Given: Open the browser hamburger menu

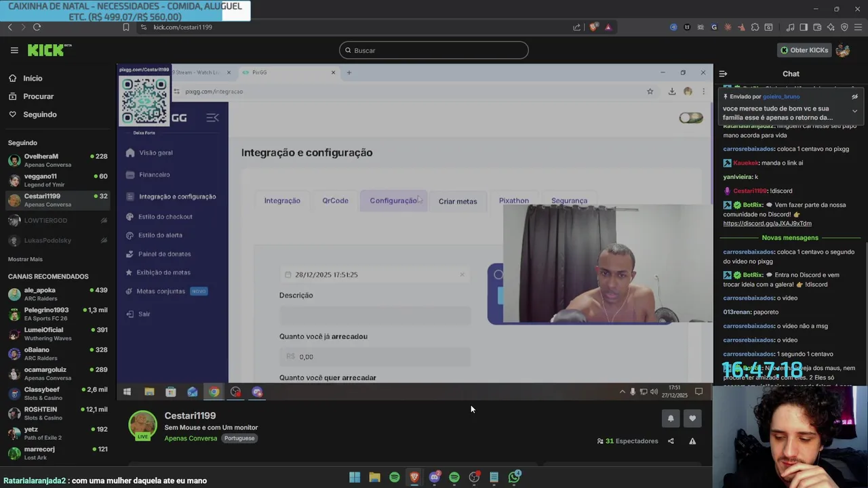Looking at the screenshot, I should pyautogui.click(x=858, y=27).
